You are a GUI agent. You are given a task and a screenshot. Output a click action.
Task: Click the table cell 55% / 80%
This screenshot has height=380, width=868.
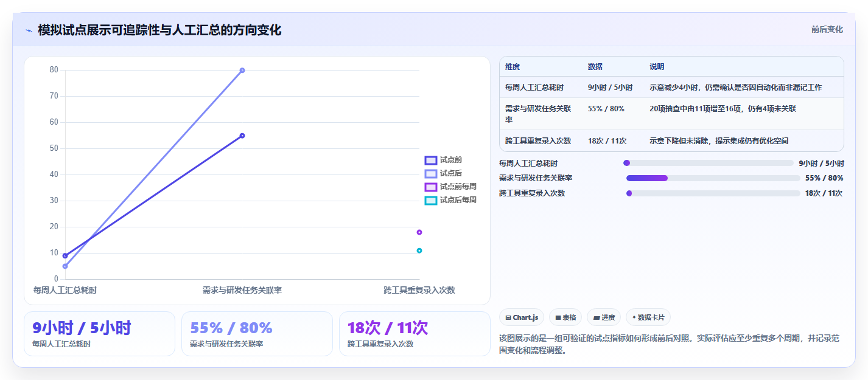point(606,109)
